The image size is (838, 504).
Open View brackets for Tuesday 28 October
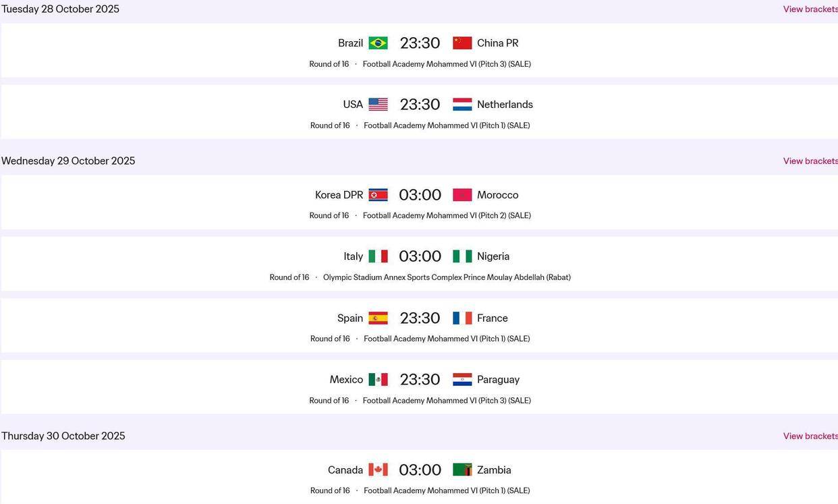coord(810,9)
